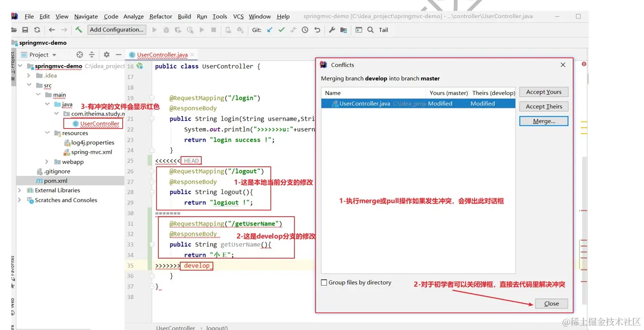Click the Stop square icon
The width and height of the screenshot is (644, 330).
[x=214, y=30]
